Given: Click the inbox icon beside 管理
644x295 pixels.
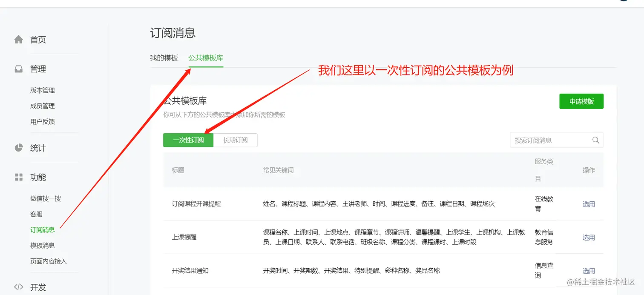Looking at the screenshot, I should 19,69.
